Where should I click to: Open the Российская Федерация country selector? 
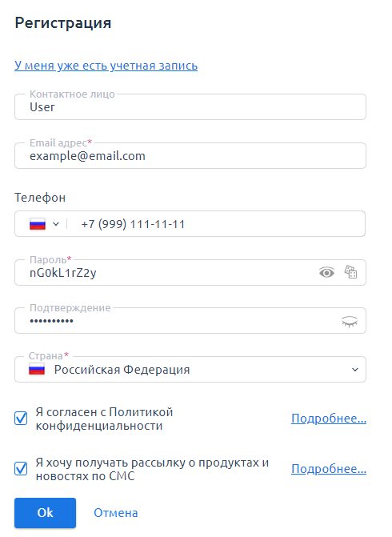point(190,370)
